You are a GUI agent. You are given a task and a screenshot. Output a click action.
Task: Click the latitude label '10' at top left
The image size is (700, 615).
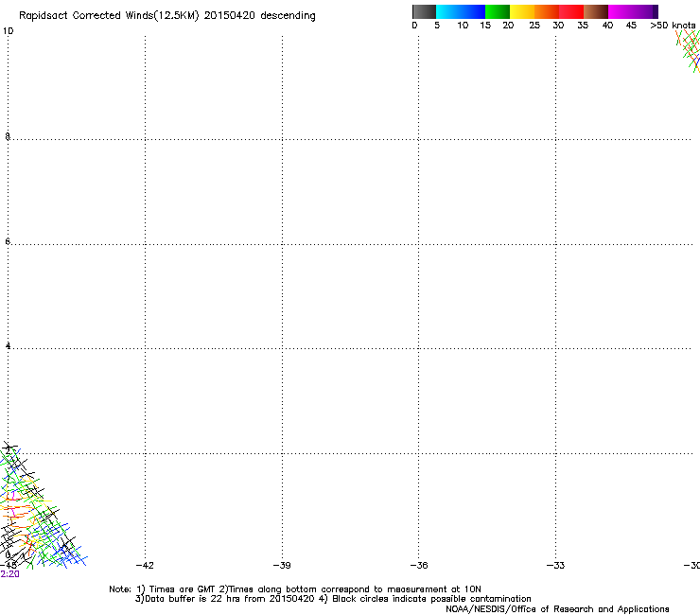pyautogui.click(x=8, y=31)
